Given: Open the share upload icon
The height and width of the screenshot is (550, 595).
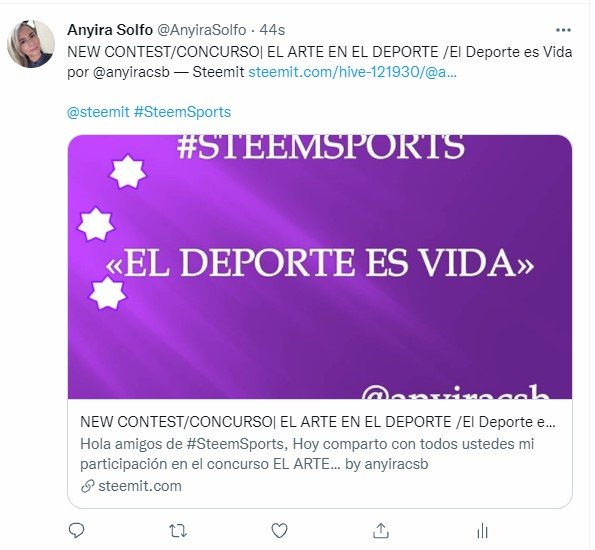Looking at the screenshot, I should [x=381, y=531].
